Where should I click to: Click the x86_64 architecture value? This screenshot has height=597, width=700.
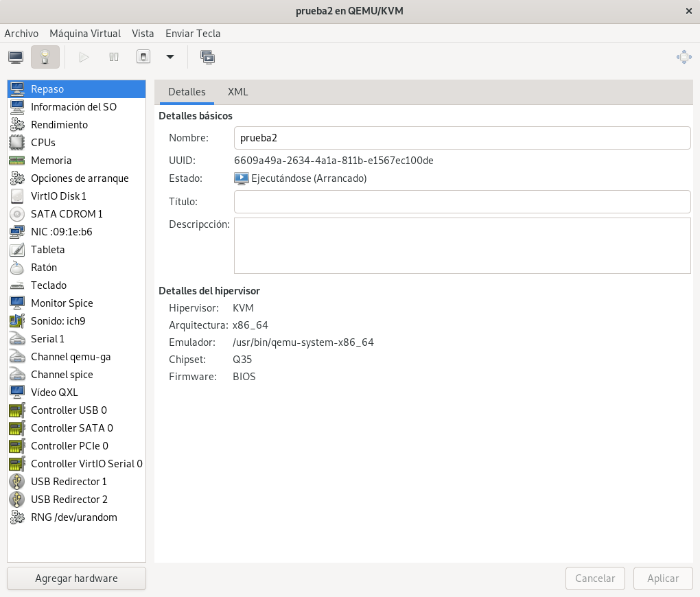pos(250,325)
